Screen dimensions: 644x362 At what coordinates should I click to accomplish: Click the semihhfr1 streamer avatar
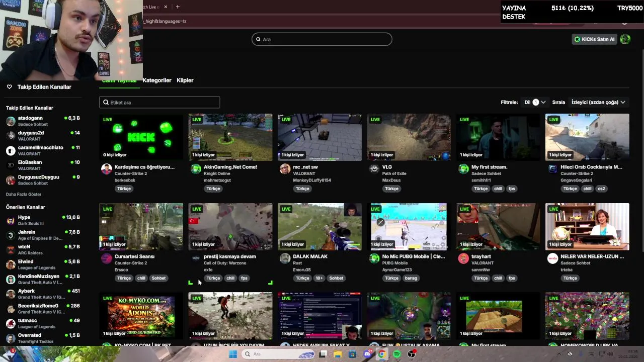(x=463, y=169)
